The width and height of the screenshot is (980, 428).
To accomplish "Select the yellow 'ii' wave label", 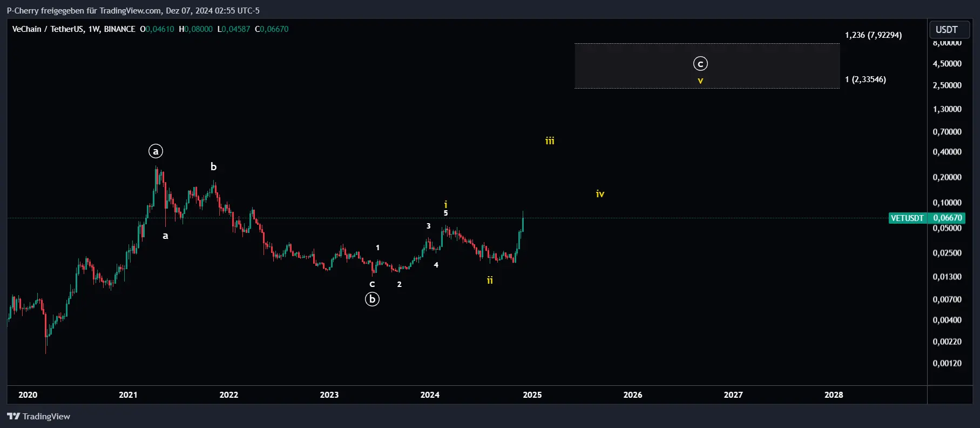I will pos(490,280).
